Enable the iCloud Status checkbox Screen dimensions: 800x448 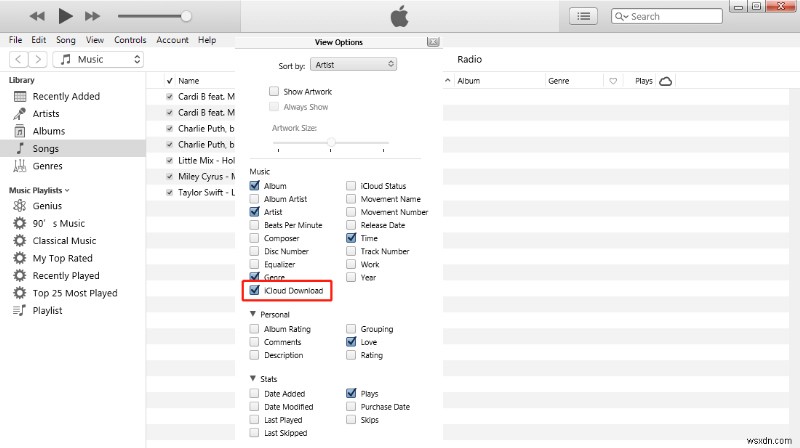coord(351,186)
